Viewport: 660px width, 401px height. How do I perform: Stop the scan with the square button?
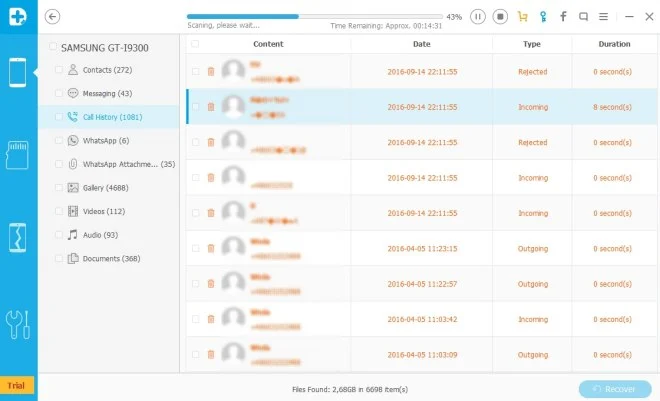pos(500,17)
